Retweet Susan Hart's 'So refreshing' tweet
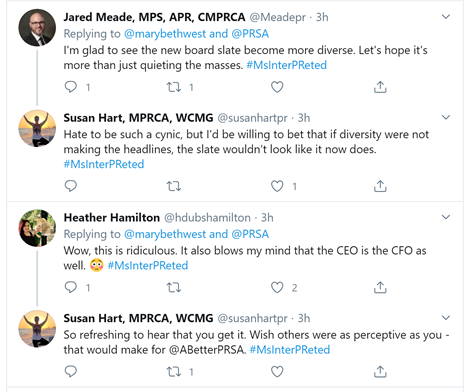The height and width of the screenshot is (392, 464). [x=174, y=371]
